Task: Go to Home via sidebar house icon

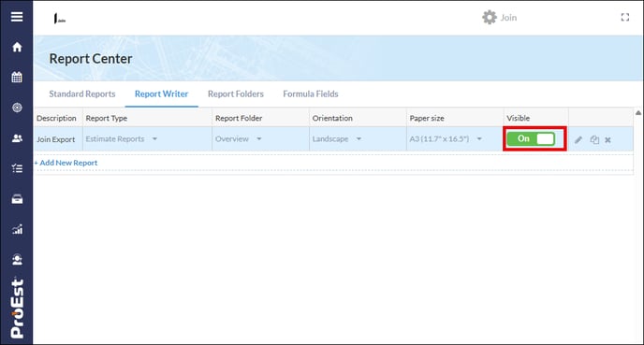Action: [17, 47]
